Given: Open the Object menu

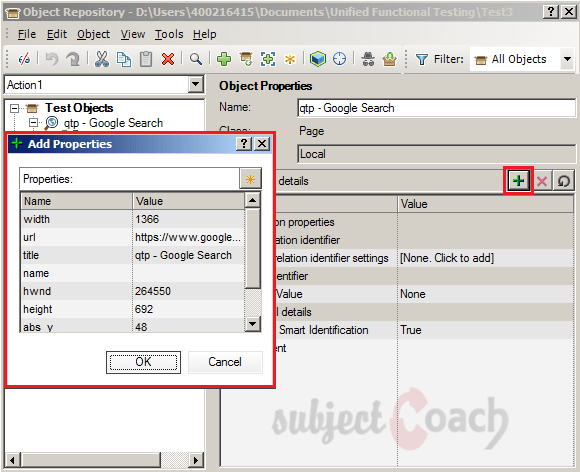Looking at the screenshot, I should point(93,34).
